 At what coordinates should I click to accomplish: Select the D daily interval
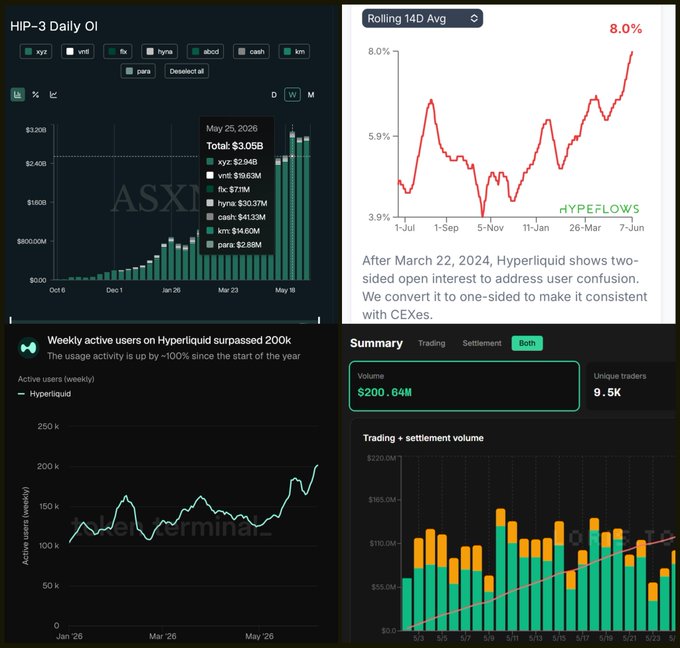[x=274, y=95]
